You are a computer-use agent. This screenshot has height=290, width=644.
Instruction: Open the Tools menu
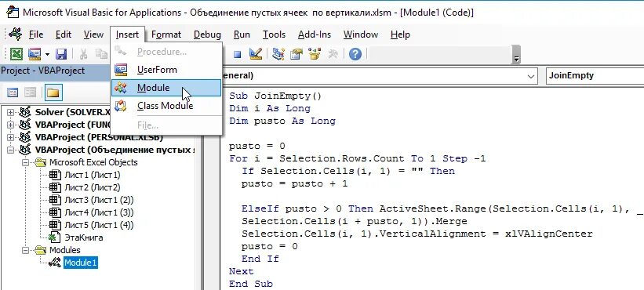point(275,34)
